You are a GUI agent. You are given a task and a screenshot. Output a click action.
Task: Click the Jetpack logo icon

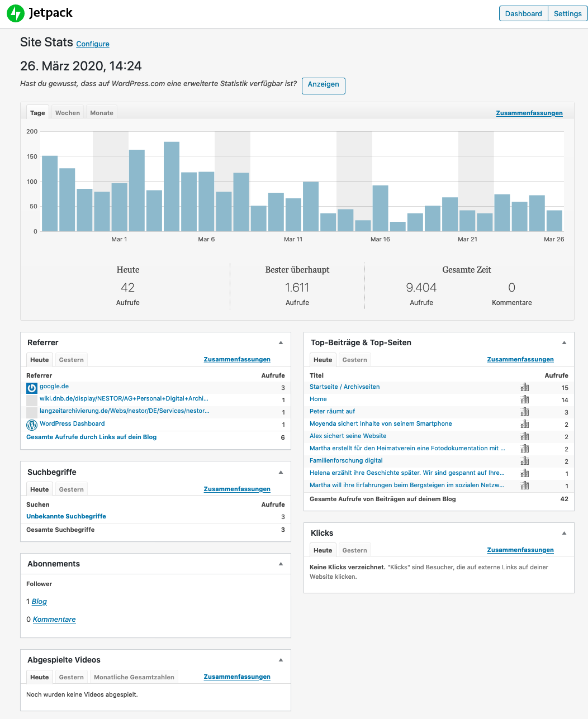16,13
